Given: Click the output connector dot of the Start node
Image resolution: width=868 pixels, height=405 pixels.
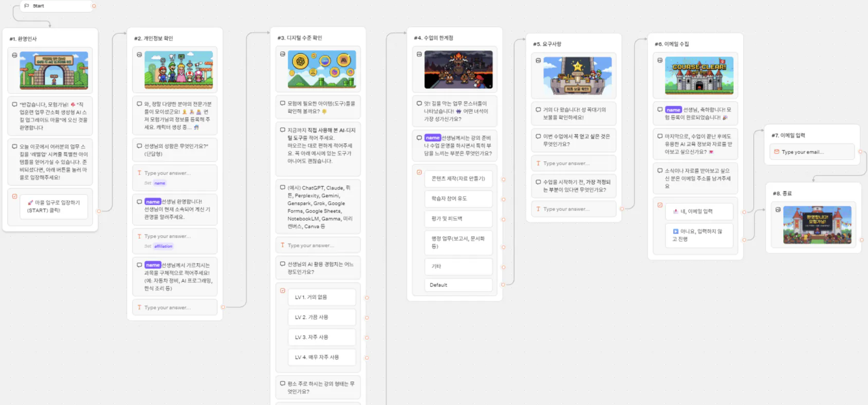Looking at the screenshot, I should (x=94, y=6).
